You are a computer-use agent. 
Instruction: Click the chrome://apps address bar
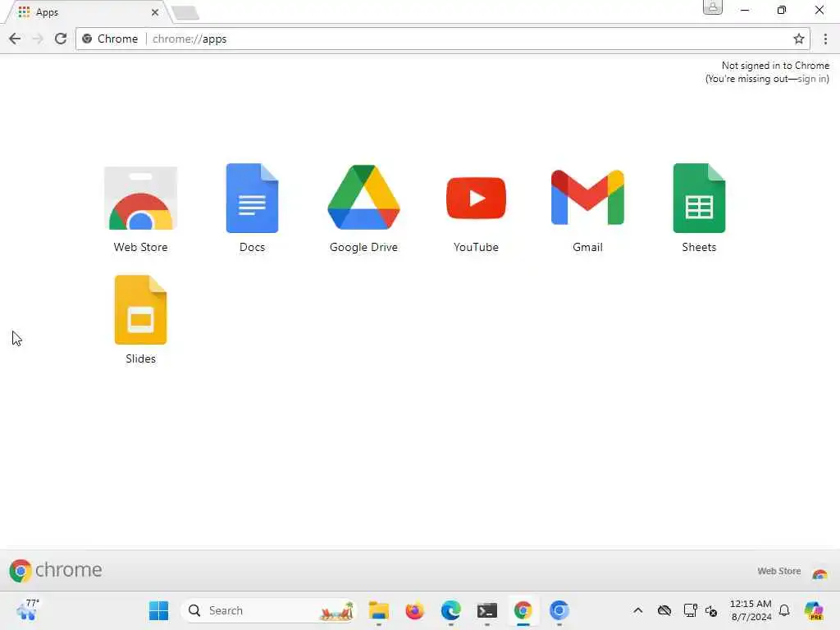[x=442, y=39]
